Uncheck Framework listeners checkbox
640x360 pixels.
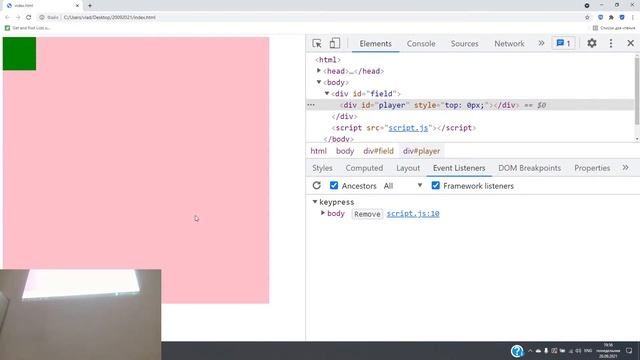[x=436, y=186]
